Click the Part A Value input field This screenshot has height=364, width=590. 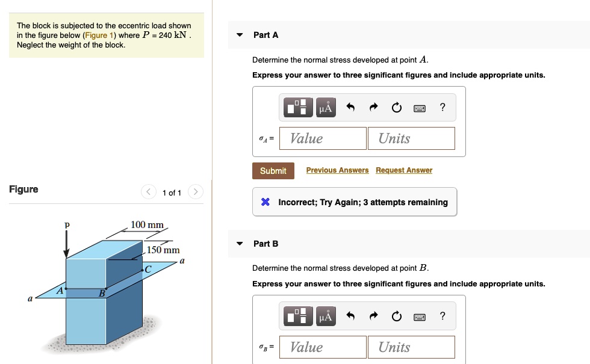tap(325, 138)
